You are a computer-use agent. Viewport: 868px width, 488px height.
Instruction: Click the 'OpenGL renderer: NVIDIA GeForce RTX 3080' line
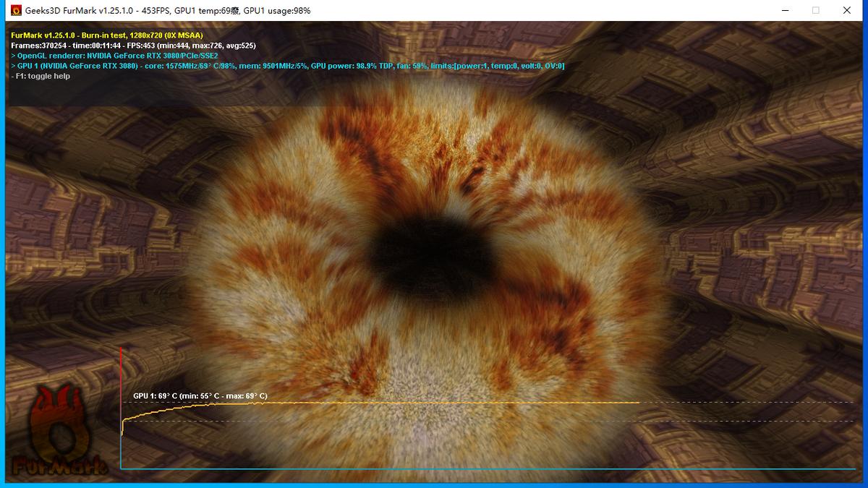click(114, 55)
